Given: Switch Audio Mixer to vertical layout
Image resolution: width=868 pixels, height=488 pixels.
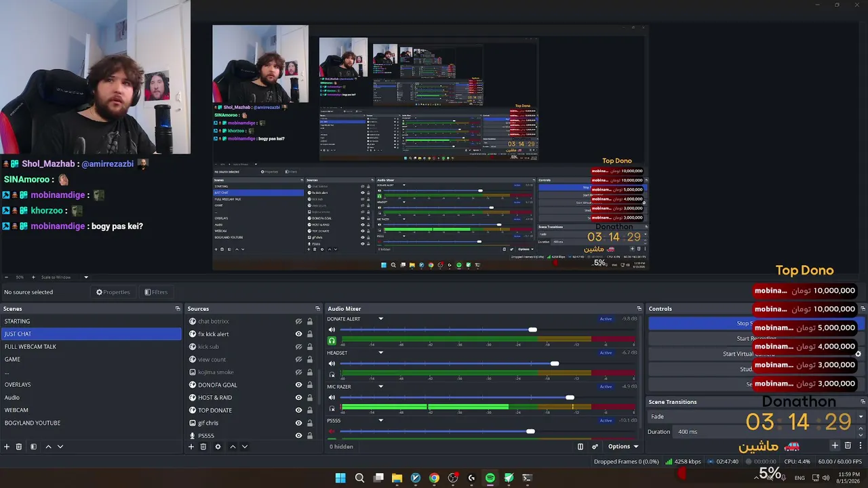Looking at the screenshot, I should (580, 447).
